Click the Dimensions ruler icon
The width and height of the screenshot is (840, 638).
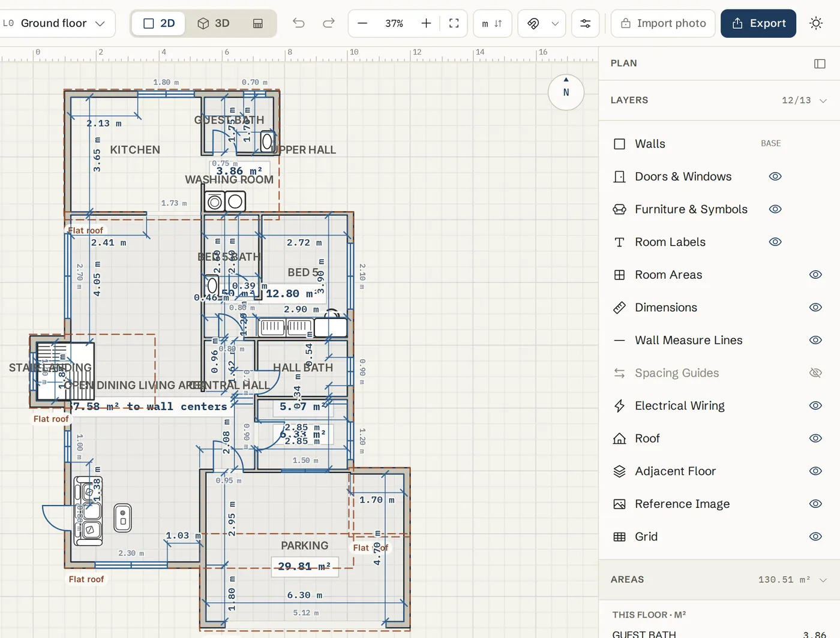point(620,308)
